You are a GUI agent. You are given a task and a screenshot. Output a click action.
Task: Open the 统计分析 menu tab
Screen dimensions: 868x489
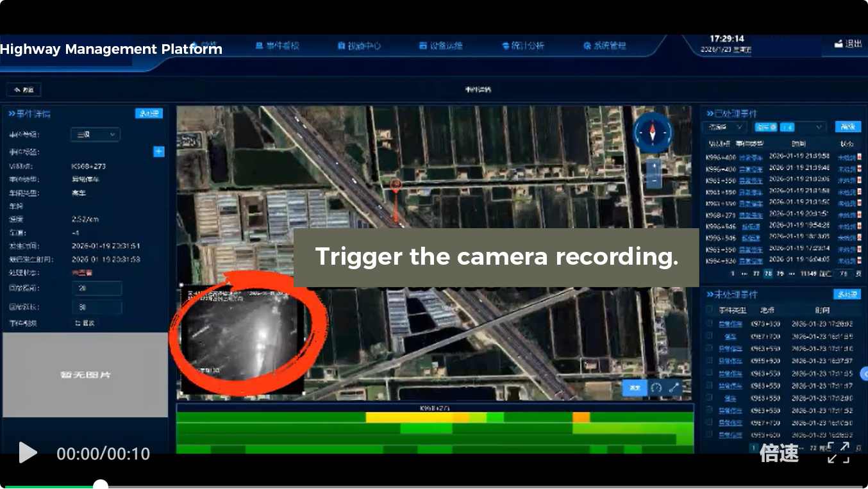tap(523, 46)
